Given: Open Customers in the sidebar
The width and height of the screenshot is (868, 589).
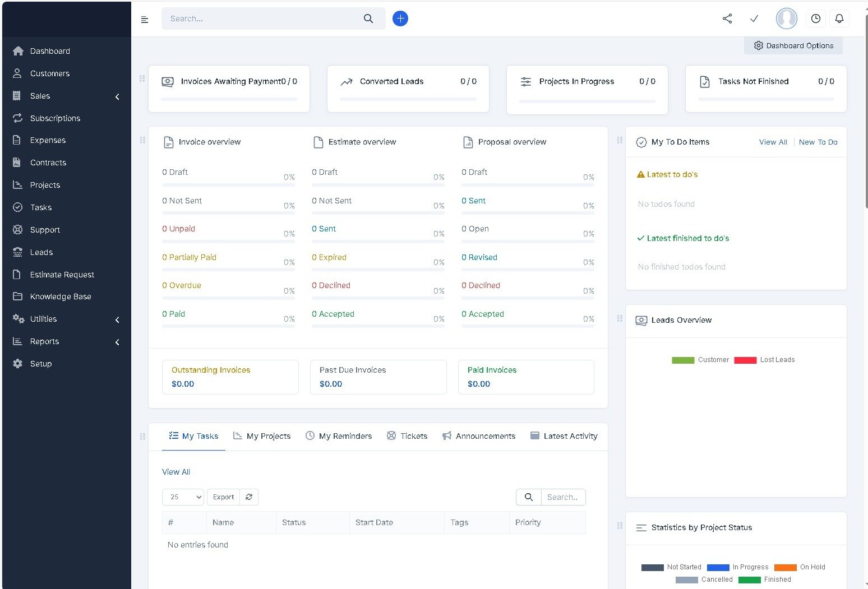Looking at the screenshot, I should 66,73.
